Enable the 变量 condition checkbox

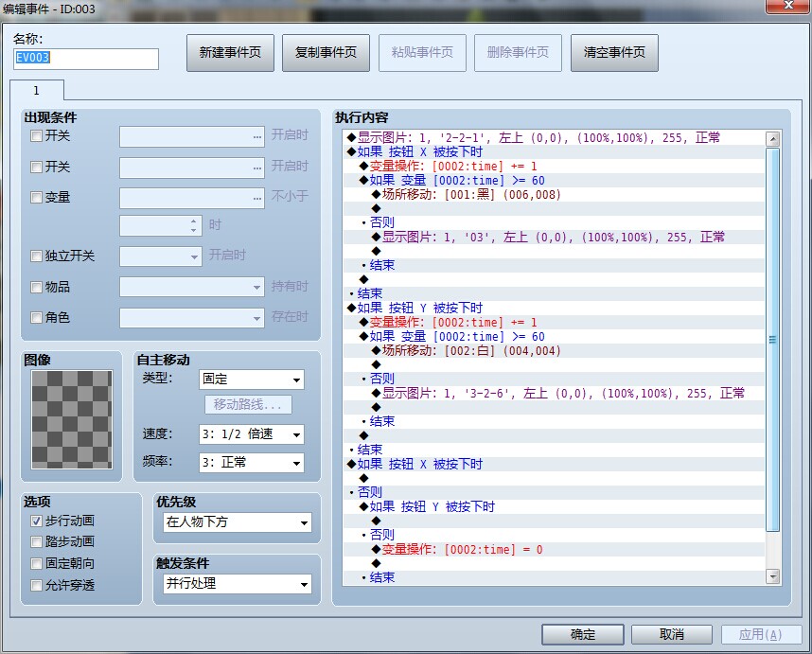click(36, 197)
